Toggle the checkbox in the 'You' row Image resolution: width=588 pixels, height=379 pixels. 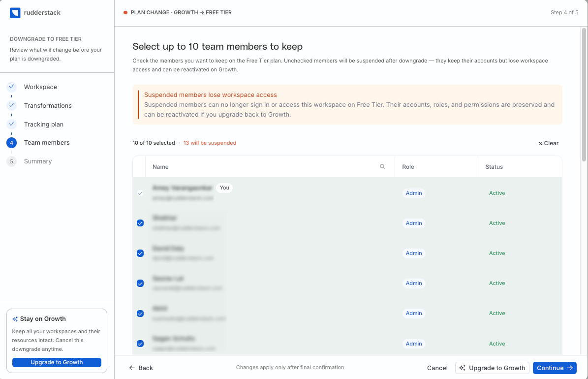[140, 193]
